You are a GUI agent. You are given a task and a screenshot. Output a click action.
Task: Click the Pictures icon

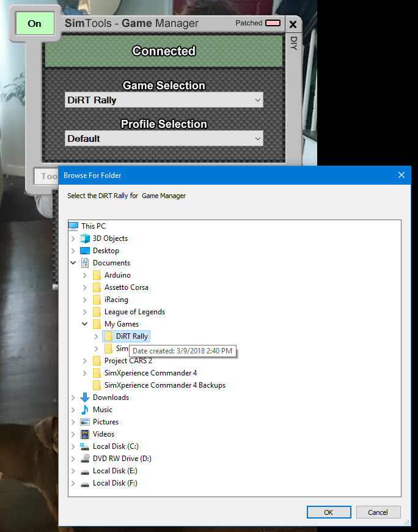pyautogui.click(x=85, y=422)
